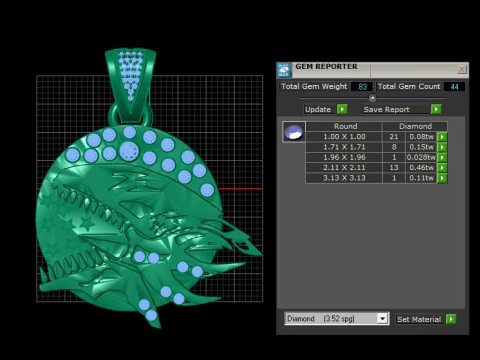Viewport: 480px width, 360px height.
Task: Click the Diamond column header
Action: click(x=415, y=126)
